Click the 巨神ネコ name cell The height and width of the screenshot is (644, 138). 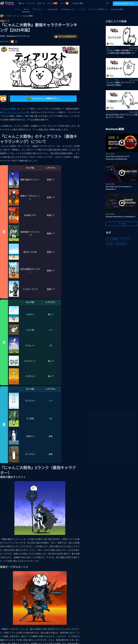point(30,436)
